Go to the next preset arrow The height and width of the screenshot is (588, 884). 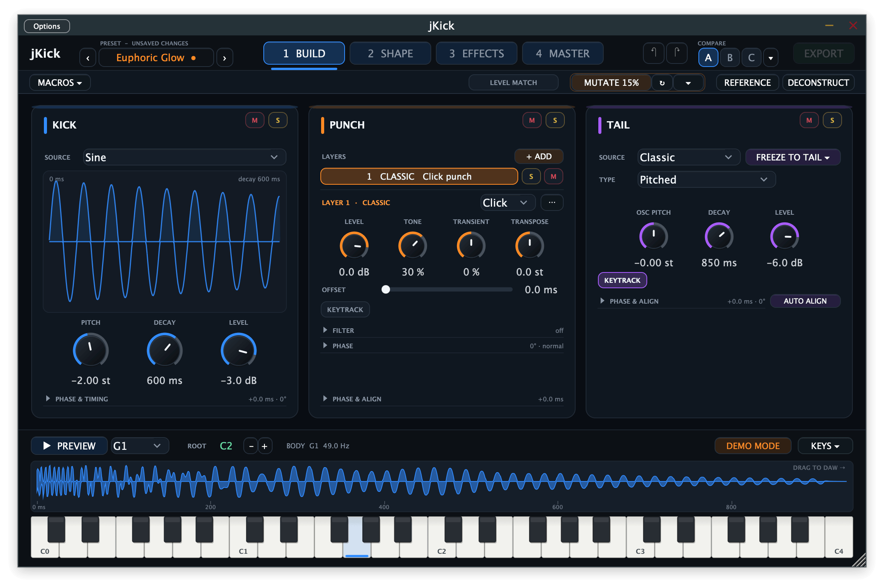click(225, 58)
